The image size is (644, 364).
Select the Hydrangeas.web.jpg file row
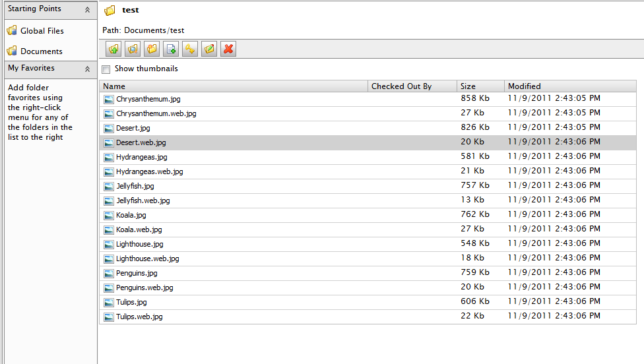pyautogui.click(x=149, y=171)
